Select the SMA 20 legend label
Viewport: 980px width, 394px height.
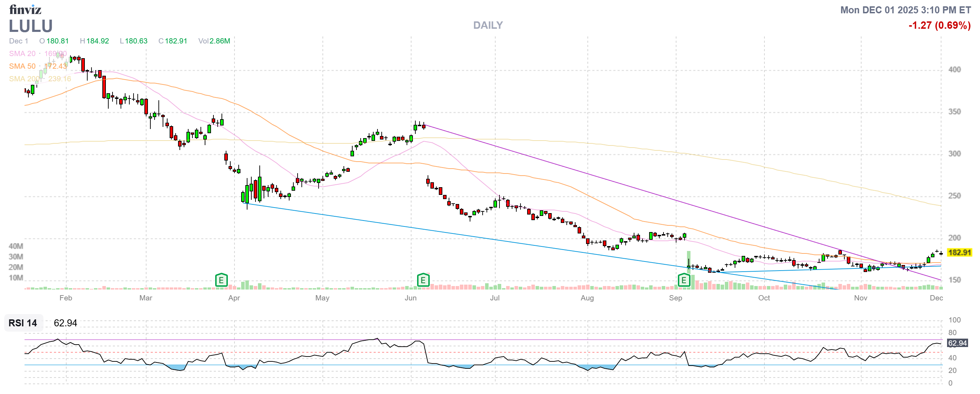click(x=22, y=54)
